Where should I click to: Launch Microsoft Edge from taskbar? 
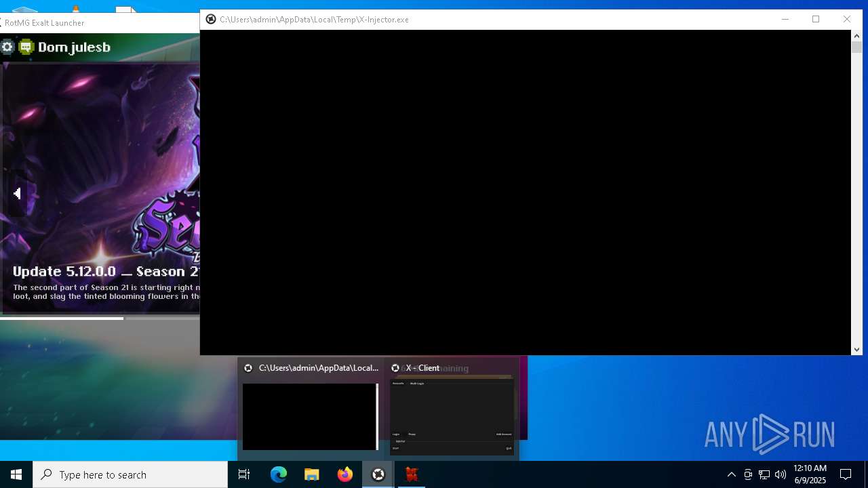(x=279, y=474)
